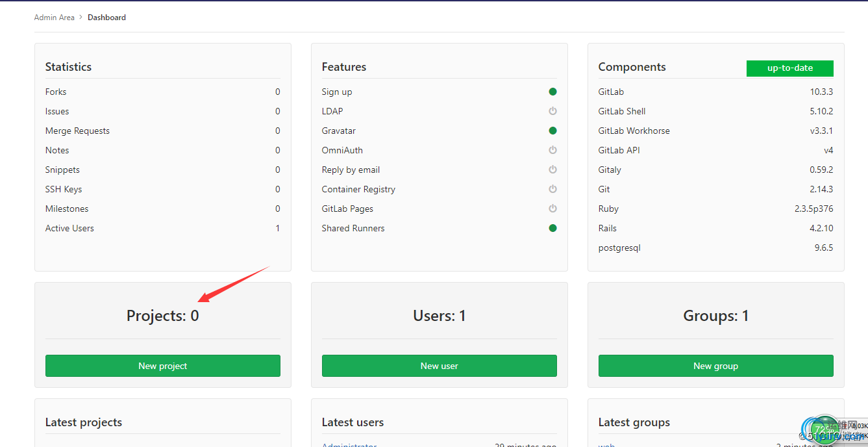Click the LDAP disabled power icon
Image resolution: width=868 pixels, height=447 pixels.
(552, 111)
